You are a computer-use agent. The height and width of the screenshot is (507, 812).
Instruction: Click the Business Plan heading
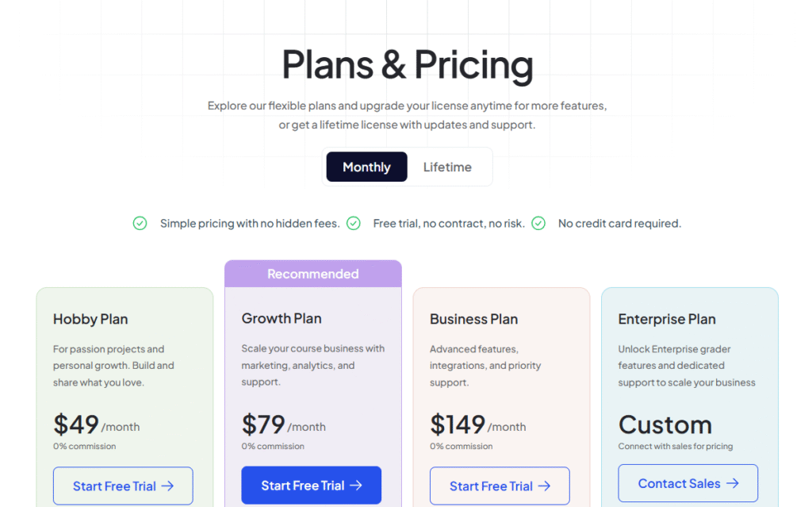click(x=473, y=319)
